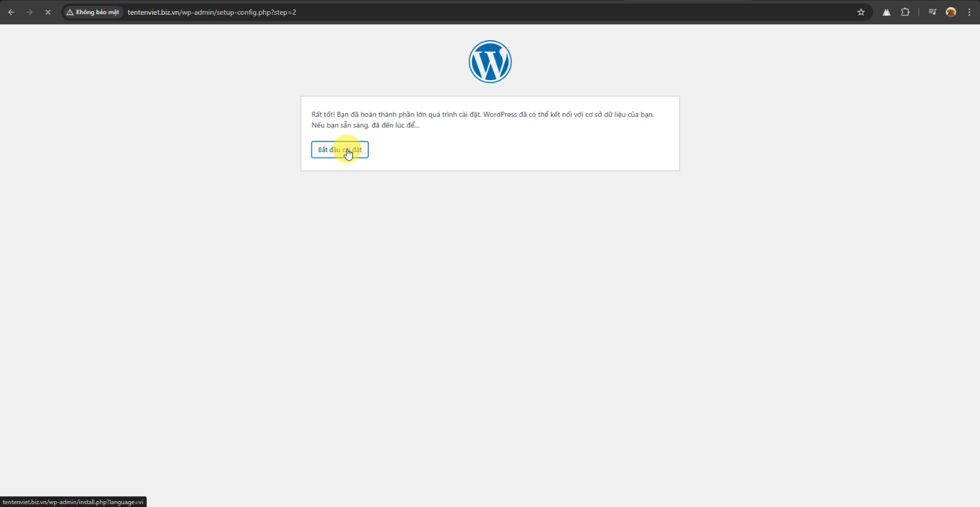Open the Chrome profile avatar
The width and height of the screenshot is (980, 507).
click(x=951, y=12)
